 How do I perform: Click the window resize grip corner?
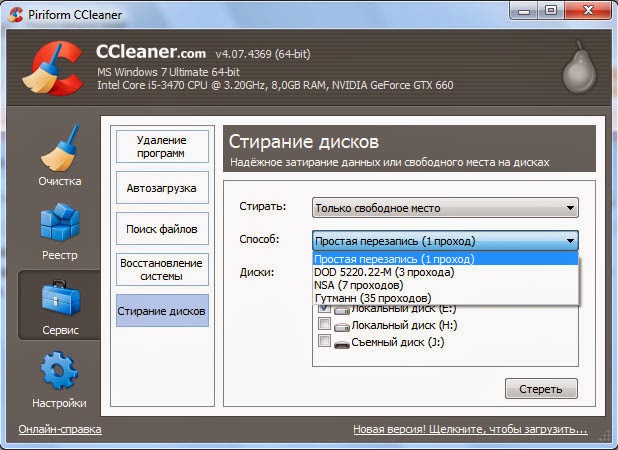605,436
